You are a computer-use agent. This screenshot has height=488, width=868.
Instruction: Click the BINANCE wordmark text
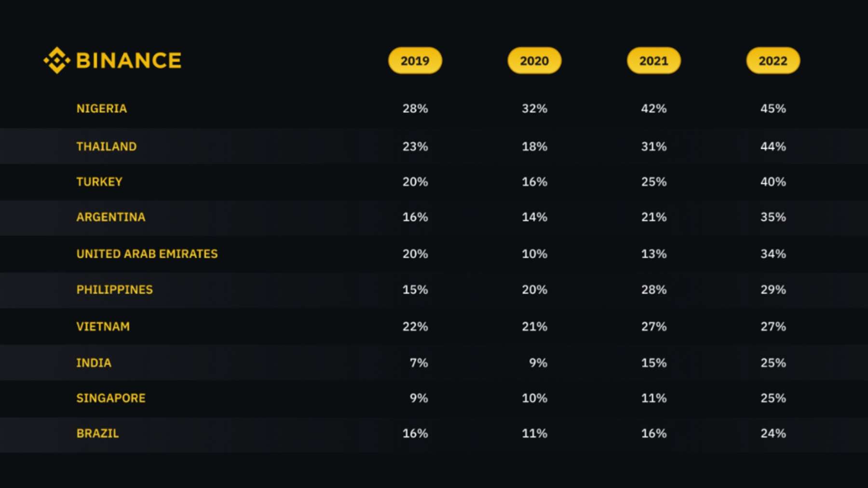click(129, 61)
